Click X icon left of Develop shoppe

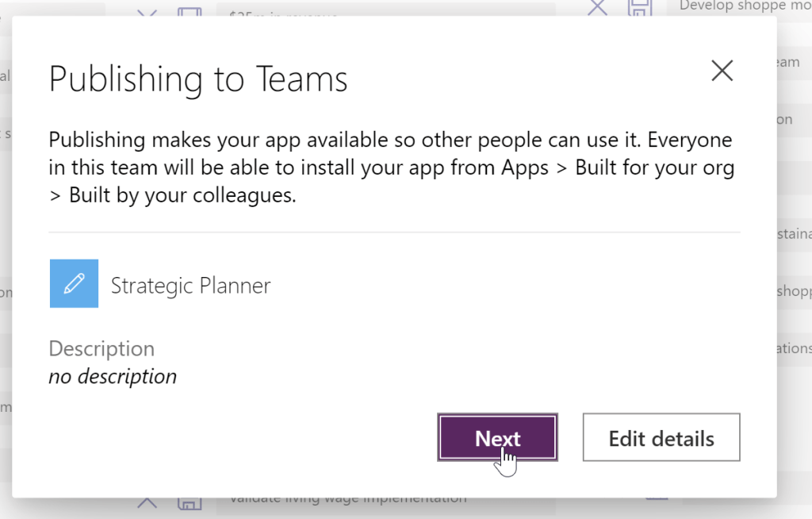click(x=597, y=8)
